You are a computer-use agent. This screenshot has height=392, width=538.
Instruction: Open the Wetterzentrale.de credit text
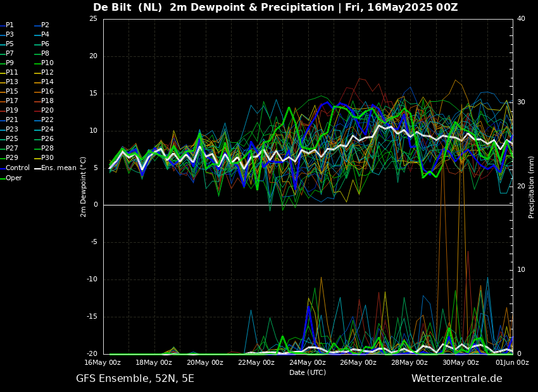point(457,379)
